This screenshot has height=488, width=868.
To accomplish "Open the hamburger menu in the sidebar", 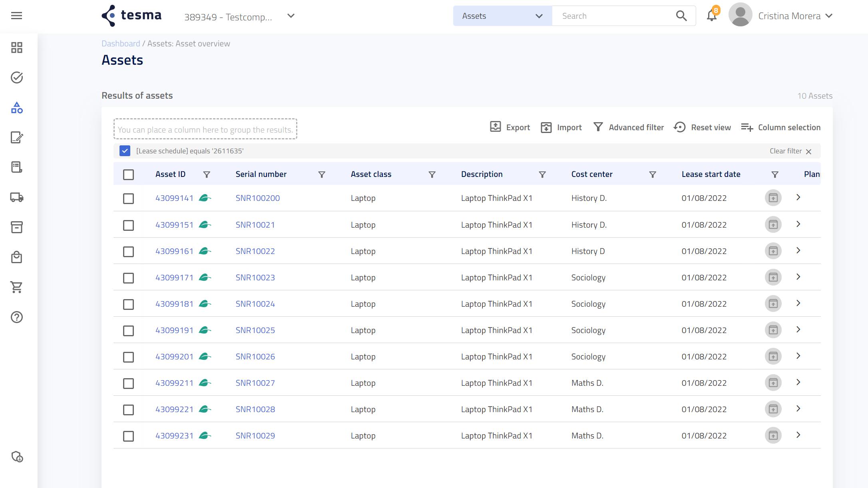I will coord(16,16).
